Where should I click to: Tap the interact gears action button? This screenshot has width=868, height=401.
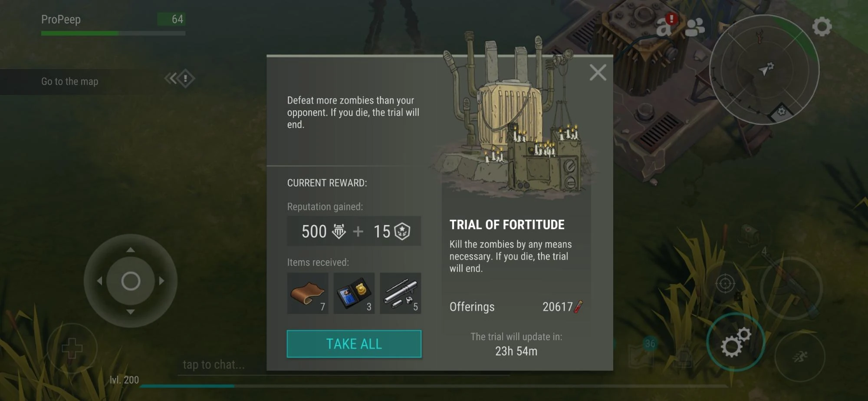[x=735, y=342]
